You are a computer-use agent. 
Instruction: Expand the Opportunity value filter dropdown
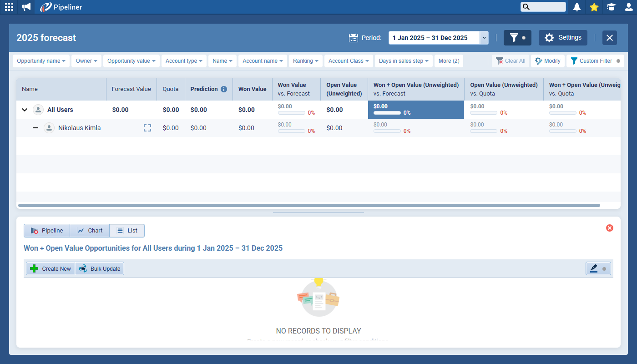[131, 61]
